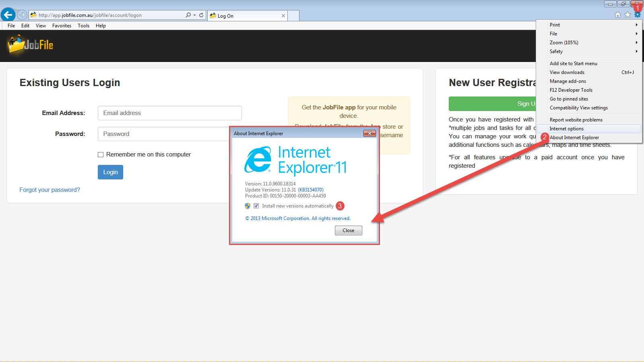
Task: Expand the Safety submenu
Action: 589,51
